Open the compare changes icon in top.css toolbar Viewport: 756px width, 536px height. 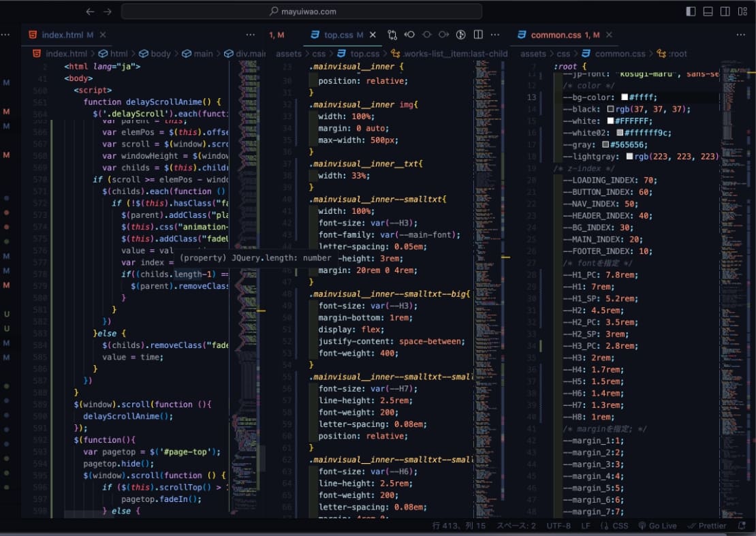[392, 35]
